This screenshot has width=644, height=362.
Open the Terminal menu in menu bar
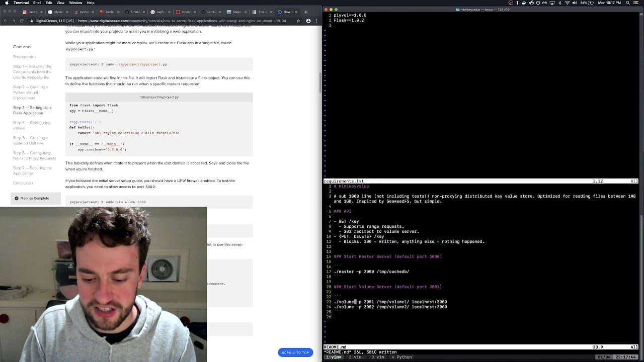(21, 3)
